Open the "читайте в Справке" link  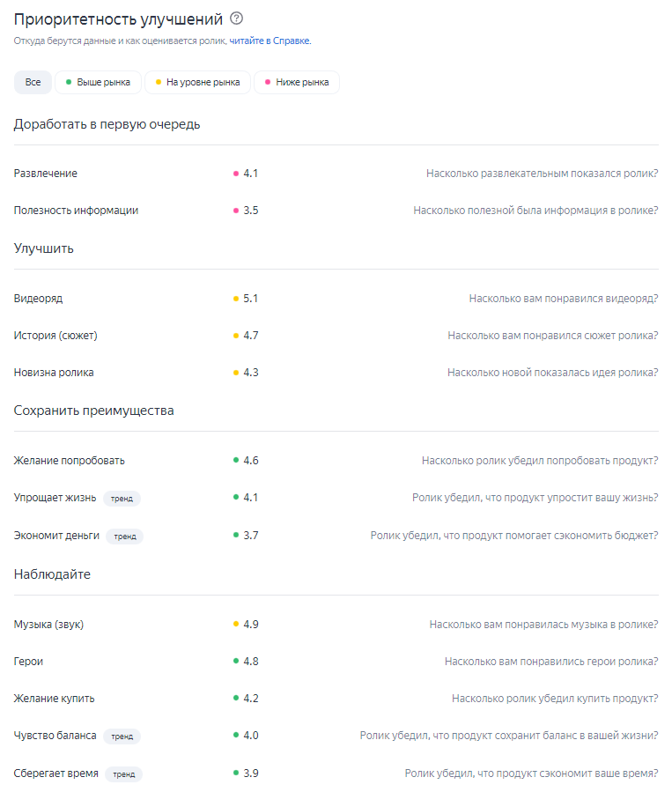(270, 41)
